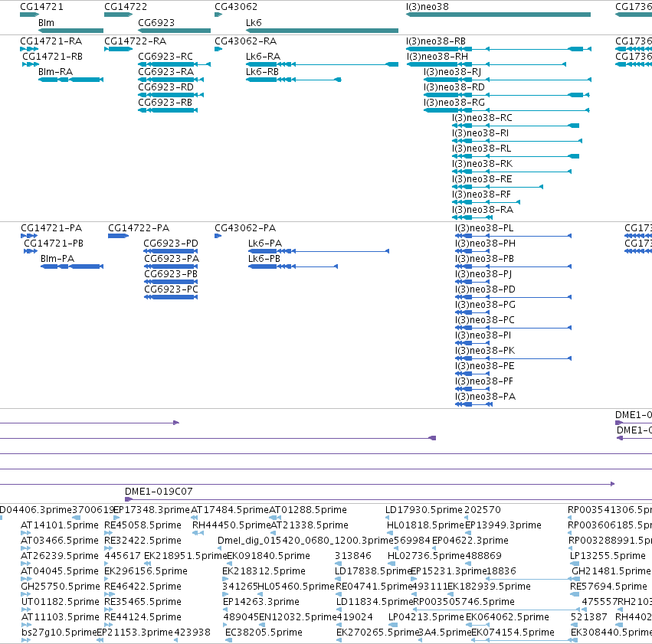The image size is (652, 644).
Task: Click the RH44450.5prime cDNA label
Action: click(x=231, y=525)
